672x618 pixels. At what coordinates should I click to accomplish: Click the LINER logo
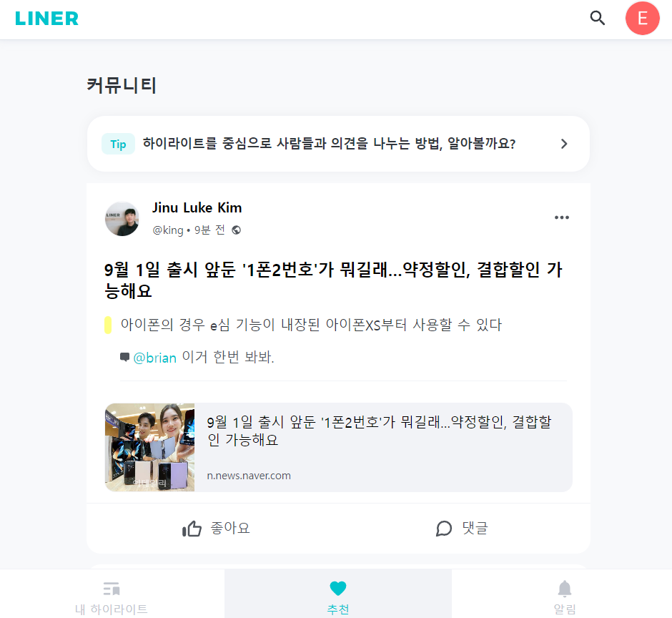tap(46, 19)
